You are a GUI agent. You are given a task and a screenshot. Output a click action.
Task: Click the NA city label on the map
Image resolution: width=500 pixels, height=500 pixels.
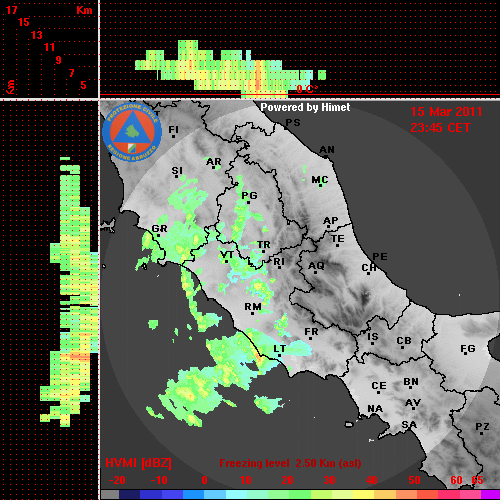point(375,409)
